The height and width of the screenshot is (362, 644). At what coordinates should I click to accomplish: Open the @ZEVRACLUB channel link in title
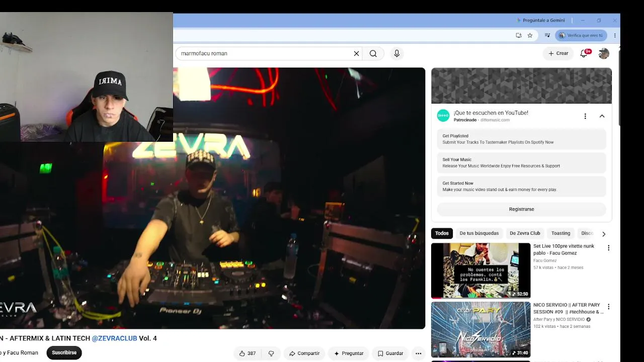click(114, 338)
